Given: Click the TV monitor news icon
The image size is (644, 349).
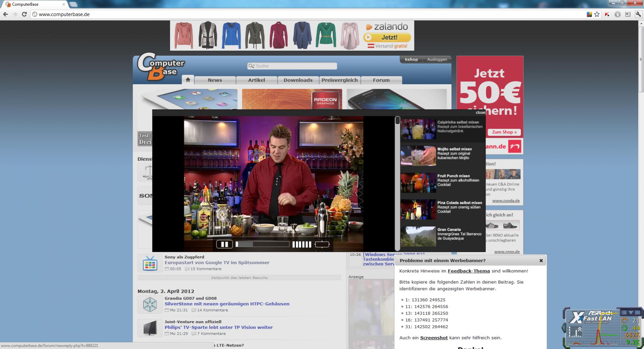Looking at the screenshot, I should [x=150, y=328].
